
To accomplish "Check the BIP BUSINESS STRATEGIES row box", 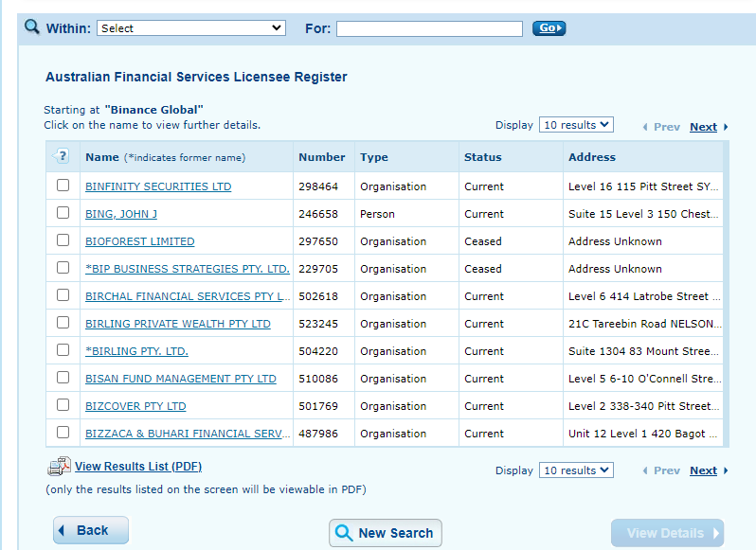I will pos(63,268).
